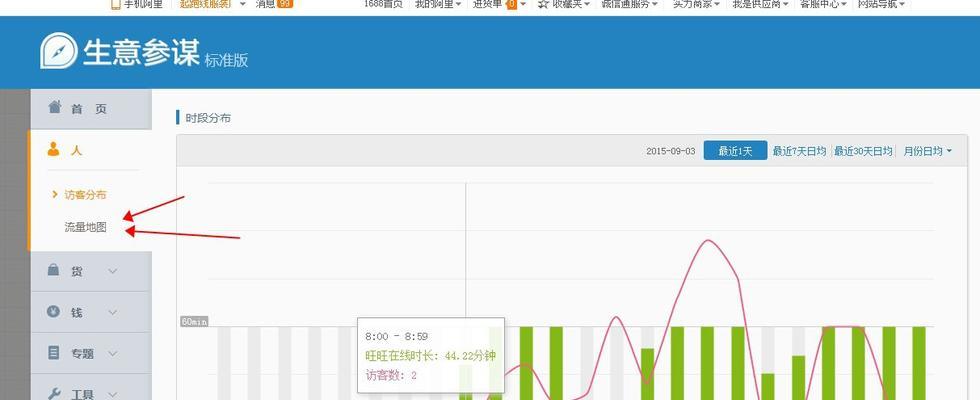980x400 pixels.
Task: Click the 时段分布 section heading
Action: coord(208,118)
